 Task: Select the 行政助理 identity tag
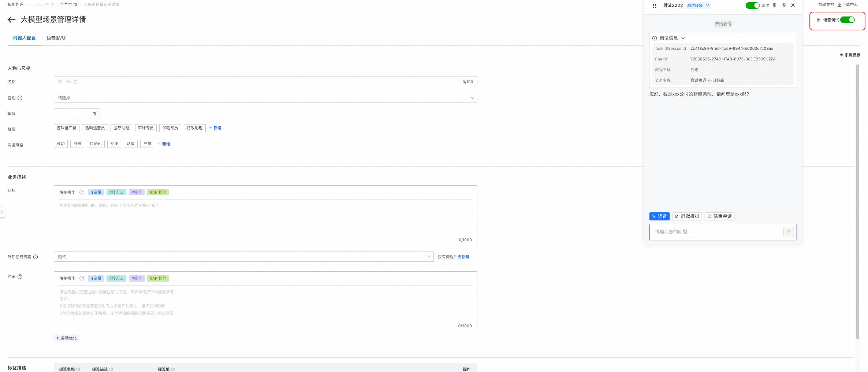click(x=195, y=128)
